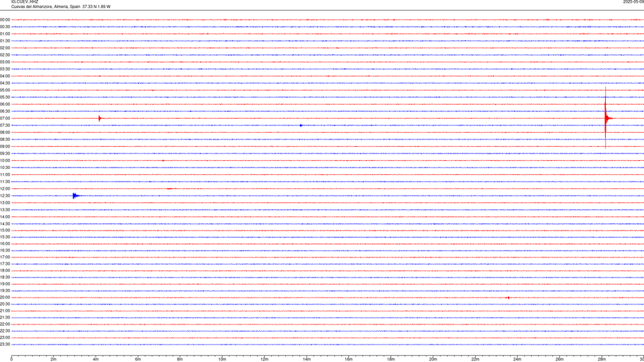Click the 11:00 time label
644x362 pixels.
5,174
